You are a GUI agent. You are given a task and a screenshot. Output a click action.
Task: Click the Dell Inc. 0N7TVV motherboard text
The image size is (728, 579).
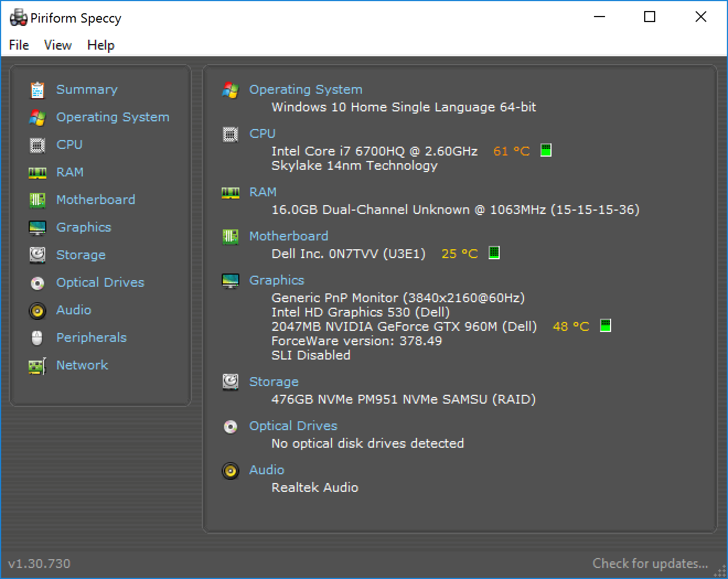pos(349,254)
